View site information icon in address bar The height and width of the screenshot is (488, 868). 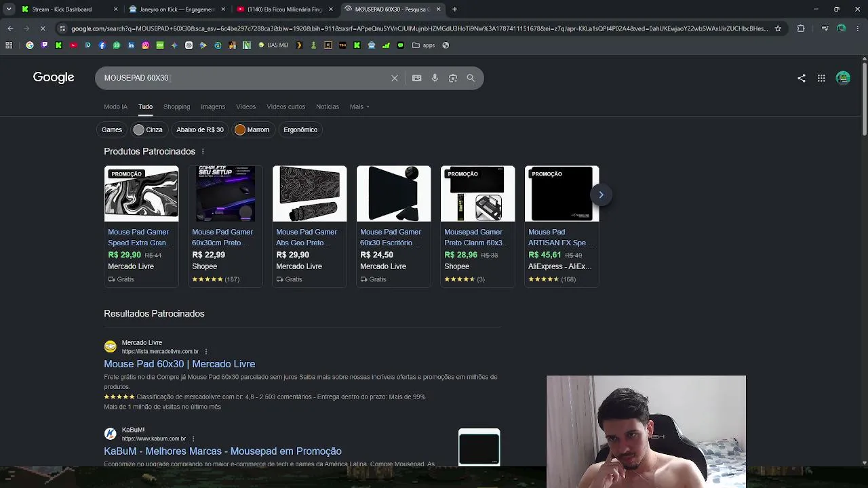click(62, 28)
